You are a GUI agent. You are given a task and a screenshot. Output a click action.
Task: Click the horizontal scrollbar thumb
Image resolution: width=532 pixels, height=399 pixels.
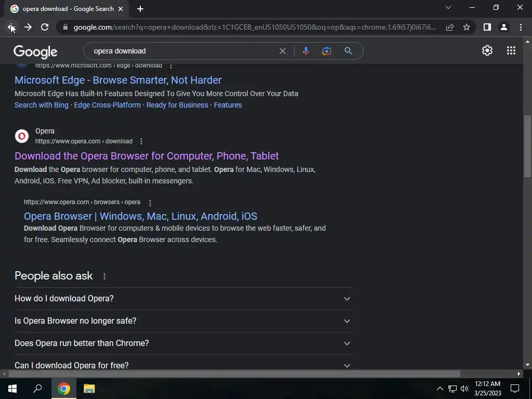pos(234,374)
